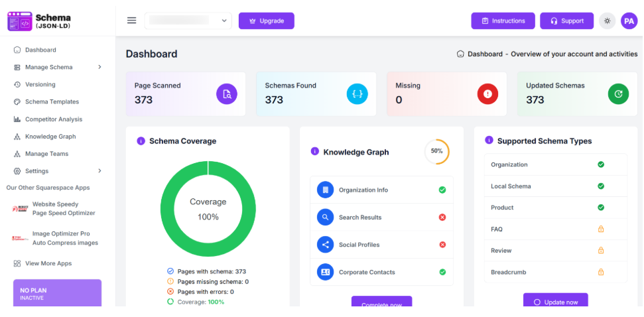This screenshot has height=317, width=644.
Task: Click the red Missing alert icon
Action: pos(487,94)
